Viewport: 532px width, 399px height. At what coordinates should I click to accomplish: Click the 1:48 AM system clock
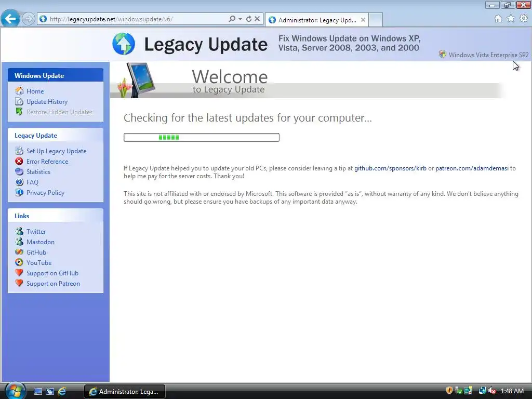(x=512, y=391)
